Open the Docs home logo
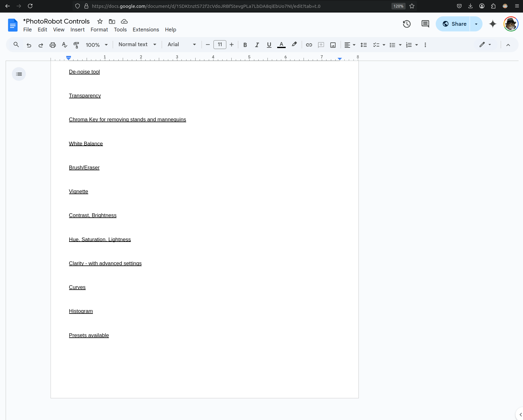The width and height of the screenshot is (523, 420). click(x=13, y=25)
